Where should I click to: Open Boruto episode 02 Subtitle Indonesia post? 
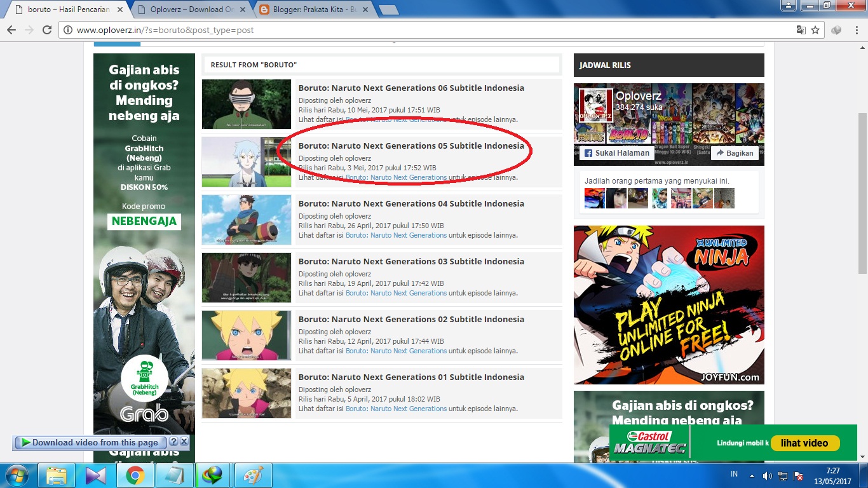(411, 319)
